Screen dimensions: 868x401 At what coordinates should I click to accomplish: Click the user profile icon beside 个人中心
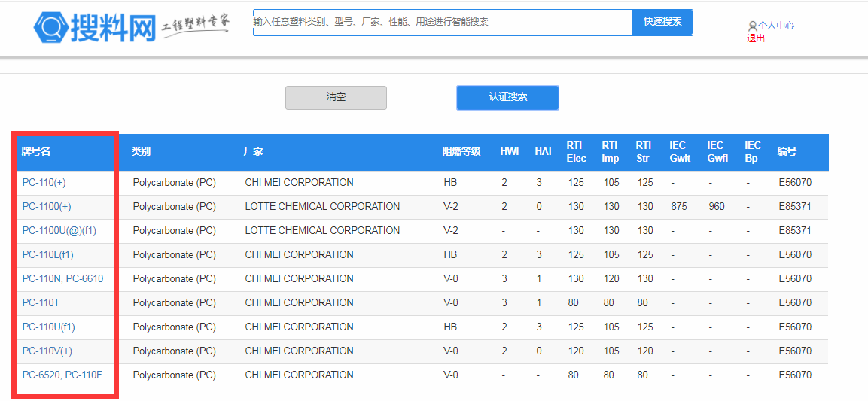click(x=752, y=26)
